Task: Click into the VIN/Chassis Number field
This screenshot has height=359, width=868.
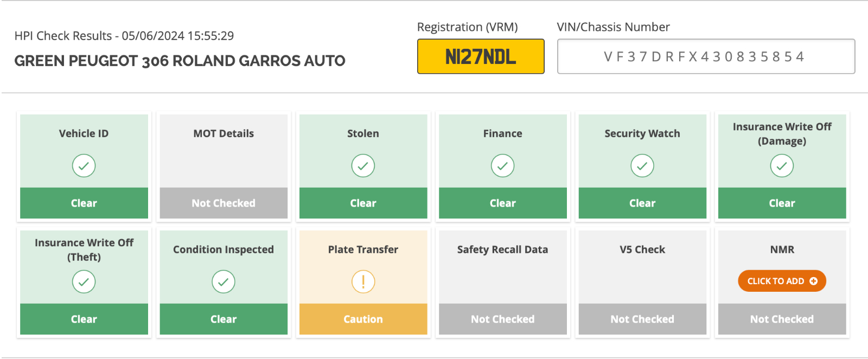Action: pyautogui.click(x=706, y=56)
